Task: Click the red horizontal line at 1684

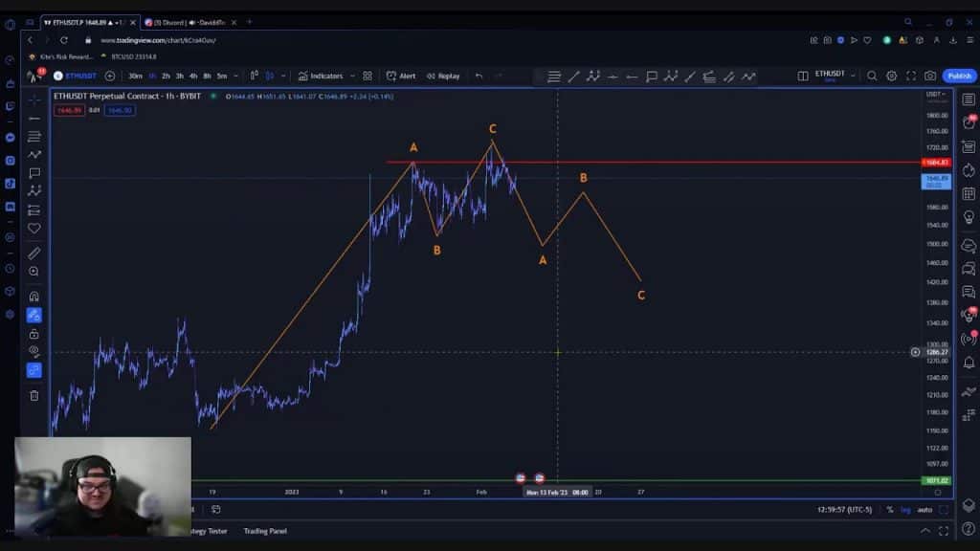Action: (x=670, y=162)
